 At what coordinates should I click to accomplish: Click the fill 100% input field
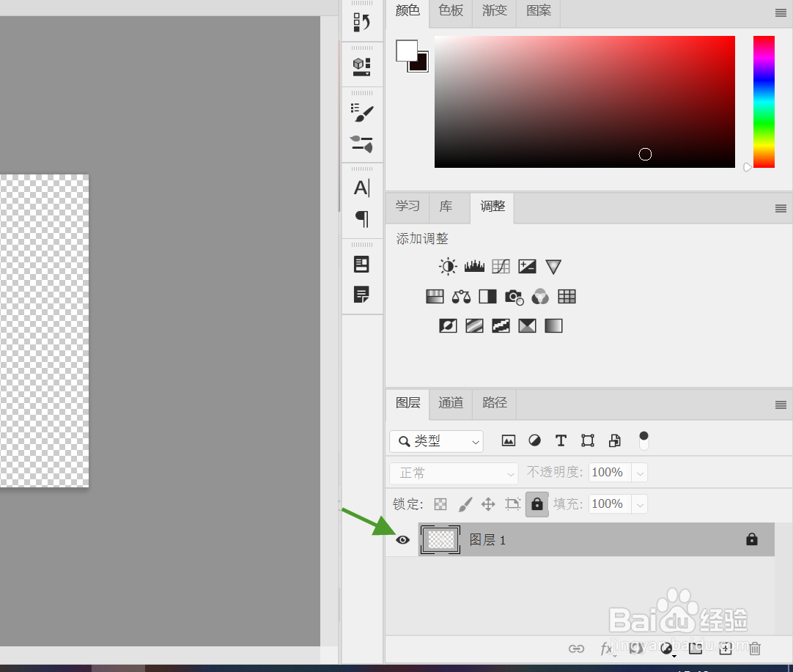610,504
